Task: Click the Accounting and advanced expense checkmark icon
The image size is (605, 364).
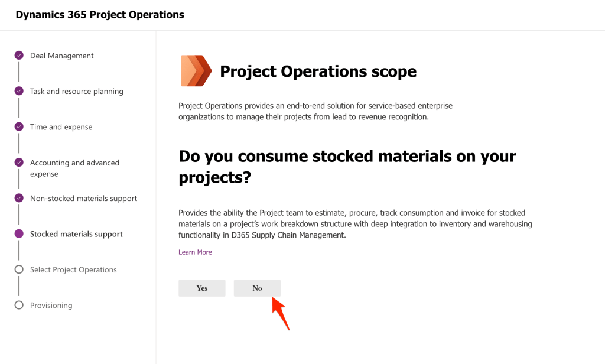Action: point(18,162)
